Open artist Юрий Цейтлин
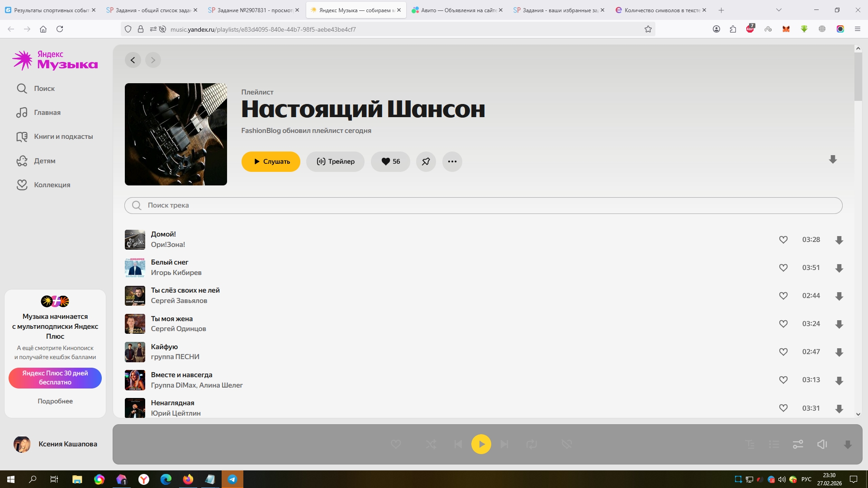868x488 pixels. pos(176,413)
